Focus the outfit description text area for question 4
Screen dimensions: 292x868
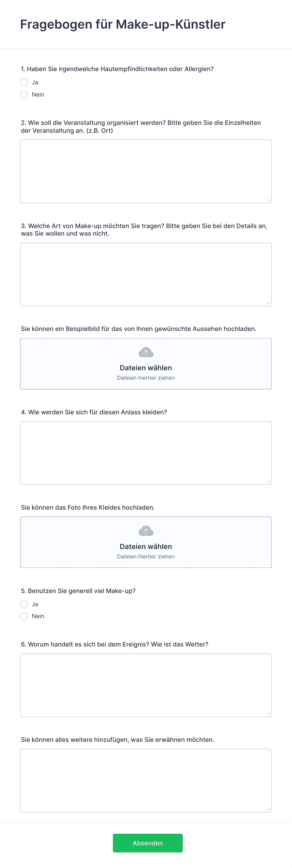[x=146, y=453]
